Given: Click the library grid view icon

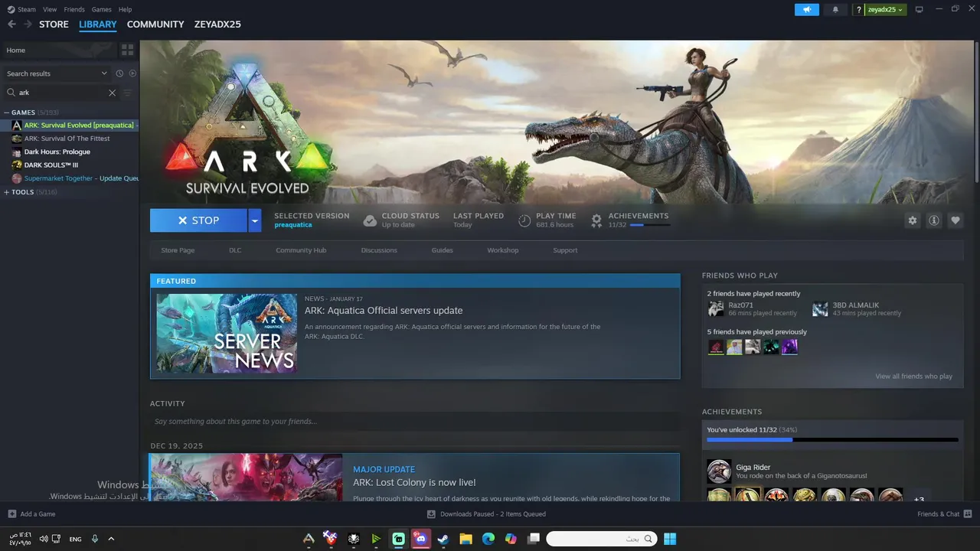Looking at the screenshot, I should tap(127, 50).
